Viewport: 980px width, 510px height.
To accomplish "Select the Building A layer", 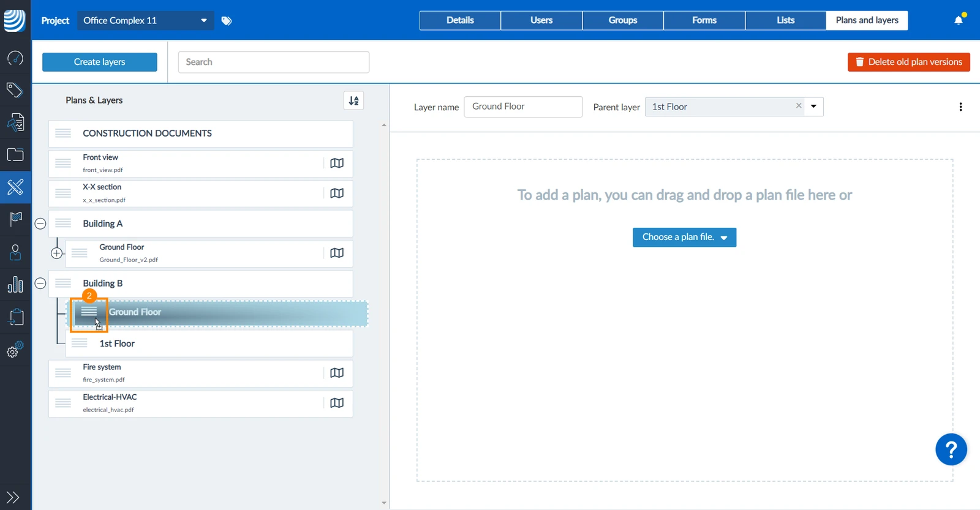I will (x=201, y=224).
